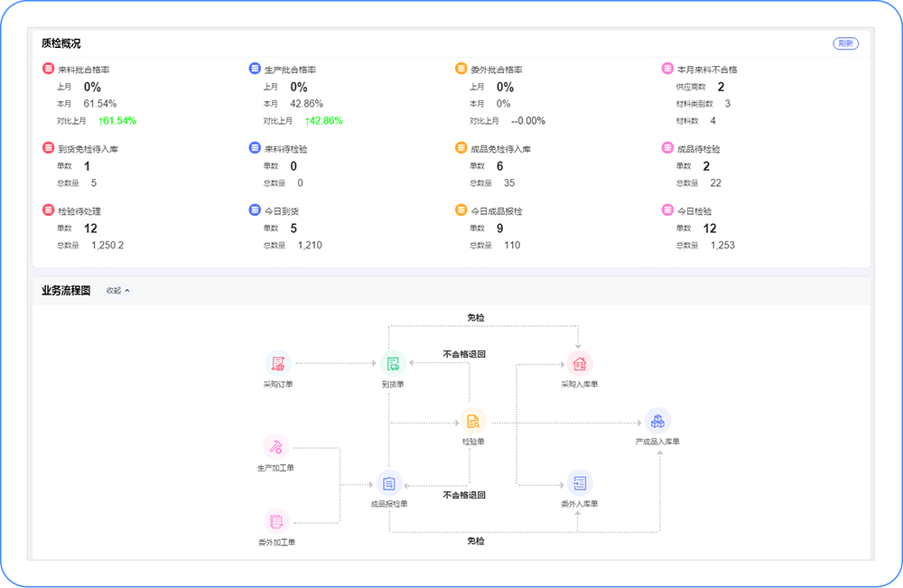
Task: Collapse the 业务流程图 section with 收起
Action: pos(118,291)
